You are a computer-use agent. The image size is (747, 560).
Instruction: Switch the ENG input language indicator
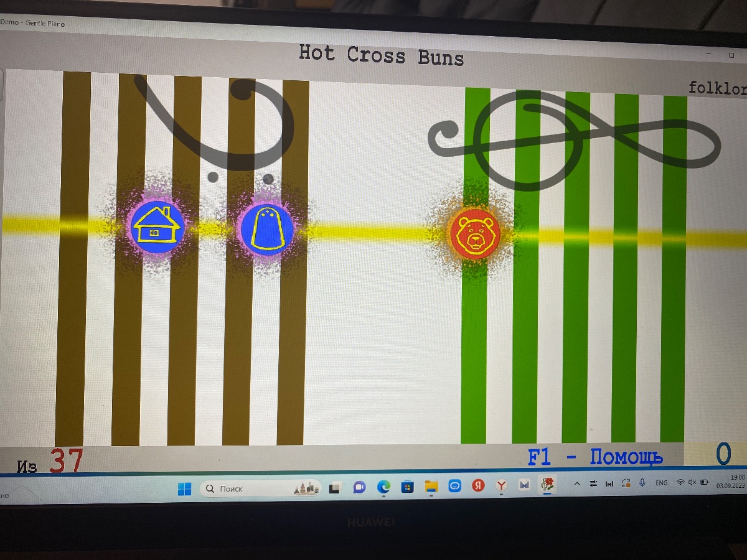[x=661, y=483]
